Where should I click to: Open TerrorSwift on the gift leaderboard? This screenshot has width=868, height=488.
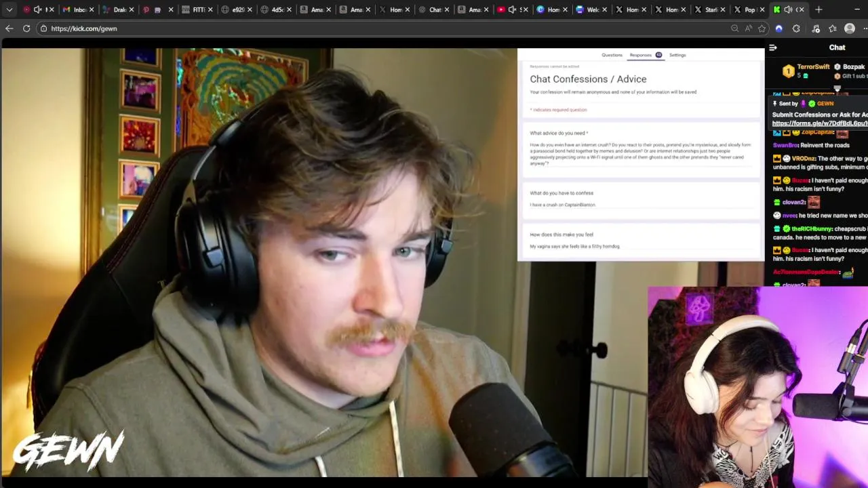point(813,67)
